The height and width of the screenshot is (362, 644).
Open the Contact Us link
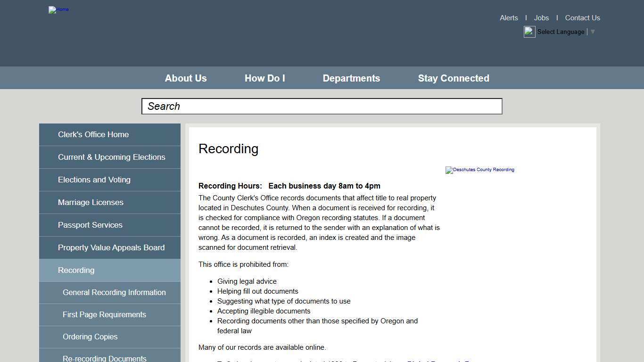(x=582, y=18)
